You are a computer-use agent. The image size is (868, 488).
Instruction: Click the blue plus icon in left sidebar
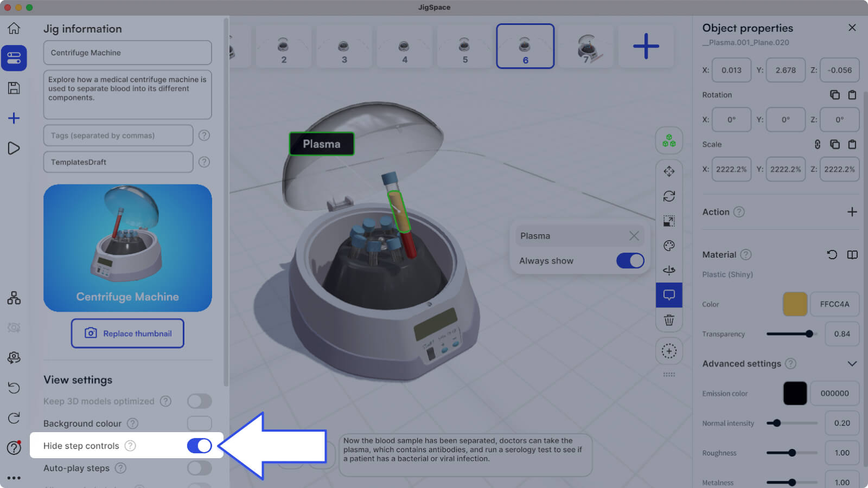coord(14,118)
